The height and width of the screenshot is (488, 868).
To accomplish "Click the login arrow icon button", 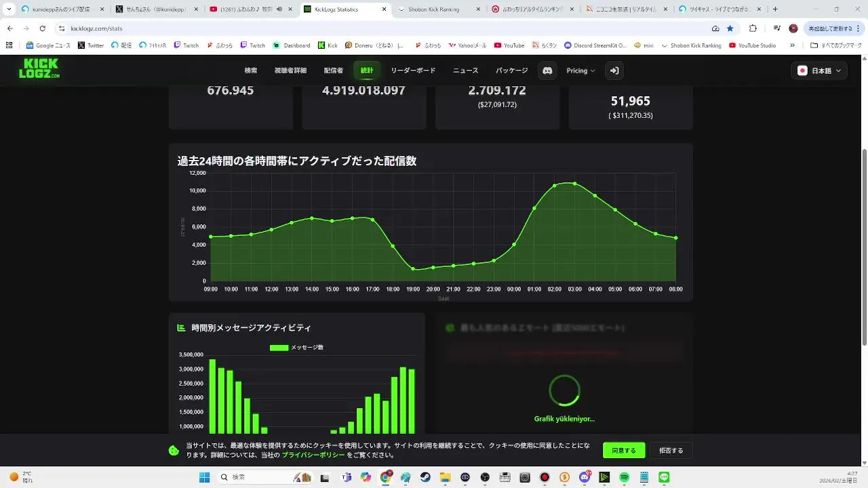I will tap(614, 70).
